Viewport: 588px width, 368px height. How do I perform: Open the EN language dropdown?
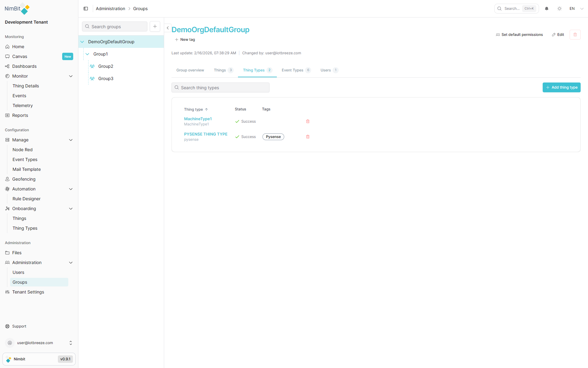(576, 9)
